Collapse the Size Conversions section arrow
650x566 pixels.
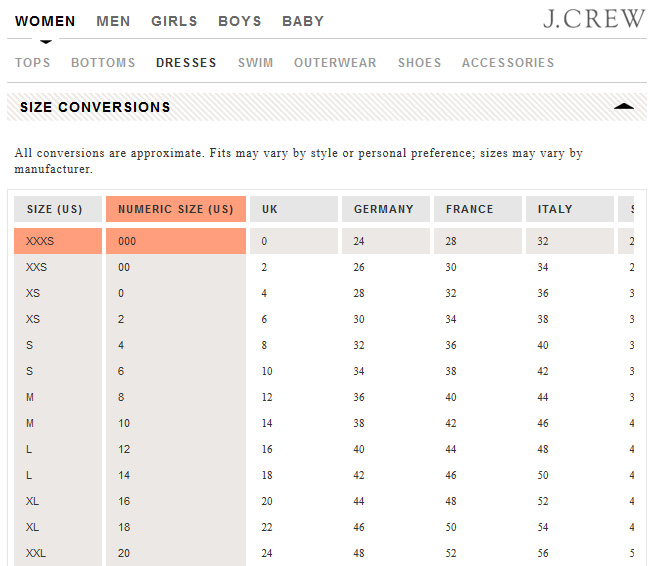point(623,106)
